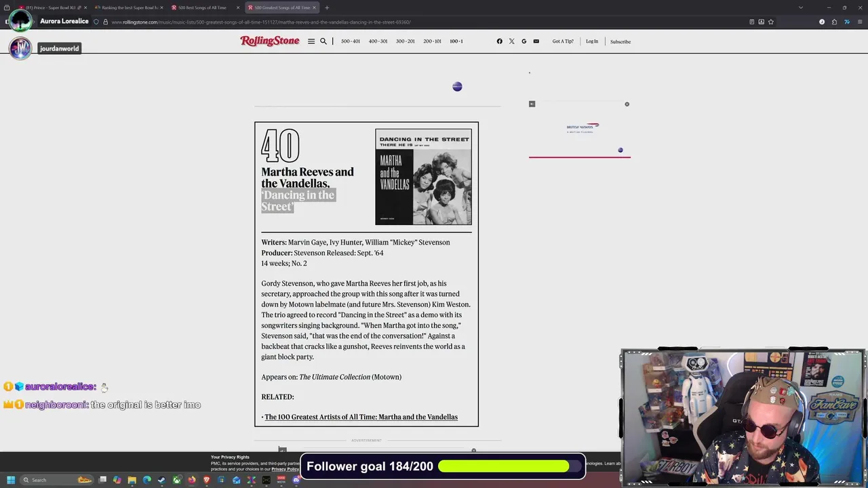Click the 'Appears on: The Ultimate Collection' text
Screen dimensions: 868x488
(x=331, y=377)
